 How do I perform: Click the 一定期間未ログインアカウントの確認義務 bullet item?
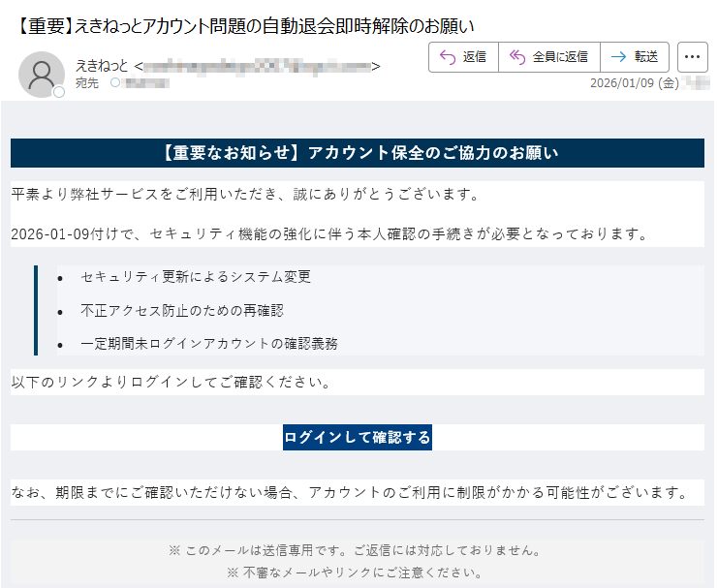click(x=209, y=343)
